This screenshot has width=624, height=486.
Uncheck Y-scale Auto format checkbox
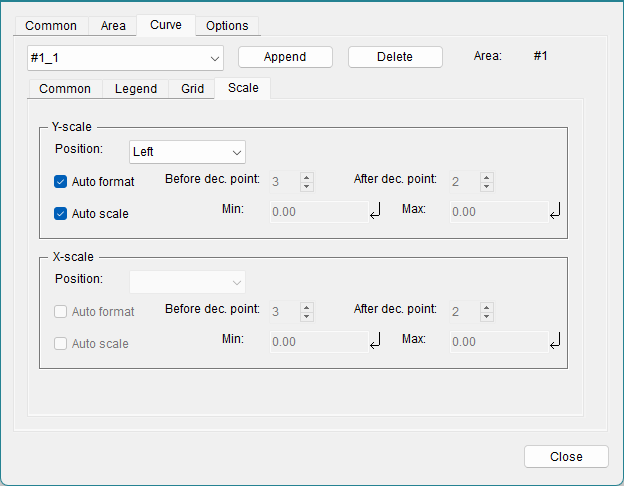[x=61, y=182]
